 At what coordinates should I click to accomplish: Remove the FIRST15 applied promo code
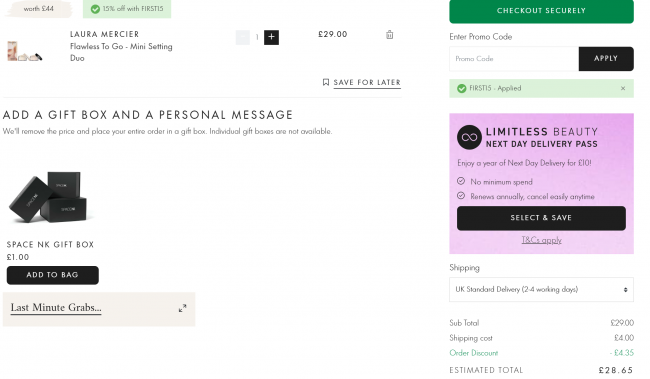(623, 88)
